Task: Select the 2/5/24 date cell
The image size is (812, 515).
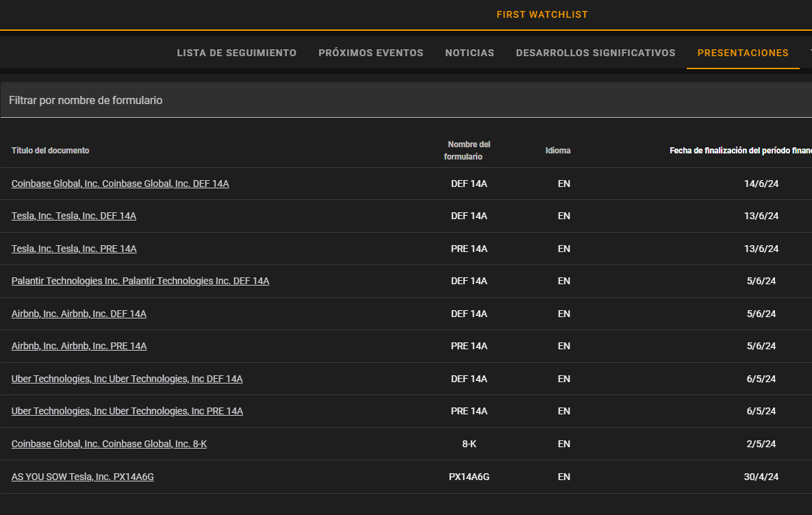Action: (761, 444)
